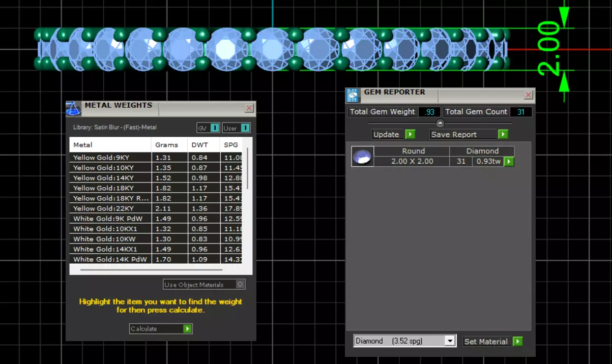Click the Total Gem Weight value field
The height and width of the screenshot is (364, 612).
[x=429, y=112]
